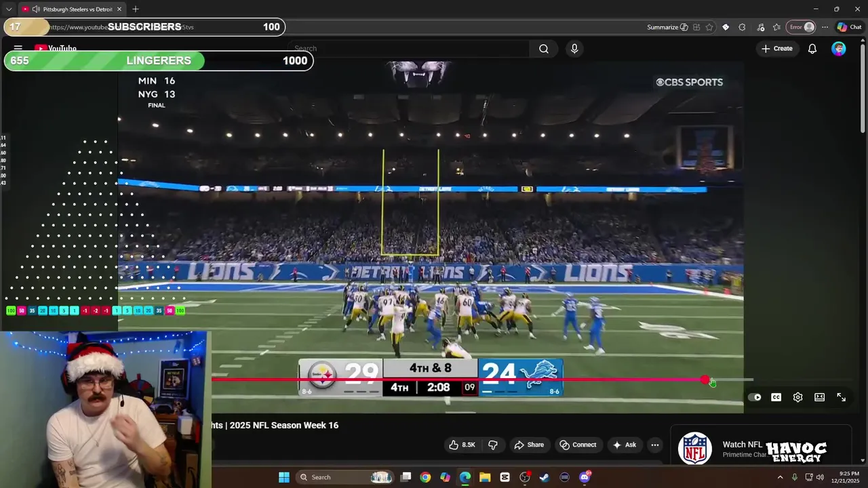Image resolution: width=868 pixels, height=488 pixels.
Task: Click the browser apps grid icon
Action: (696, 27)
